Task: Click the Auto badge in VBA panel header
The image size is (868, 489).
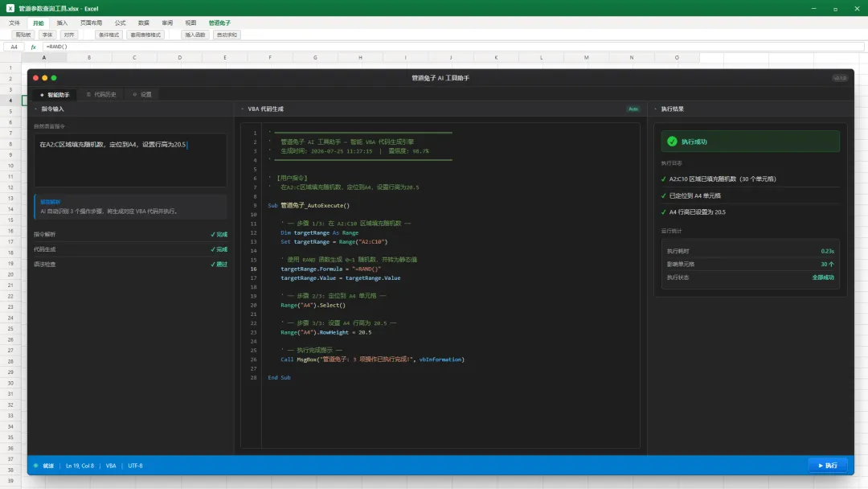Action: pyautogui.click(x=633, y=109)
